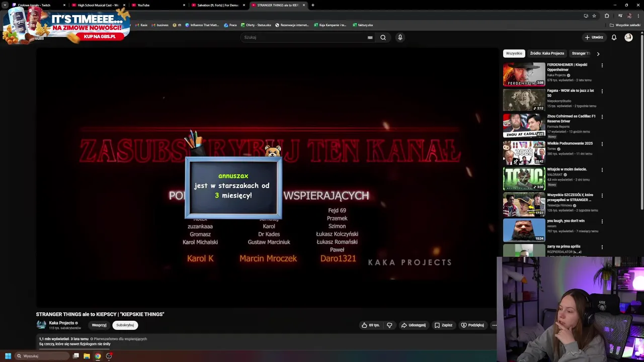
Task: Play the FERDENHEIMER Kiepski Oppenheimer thumbnail
Action: click(x=524, y=74)
